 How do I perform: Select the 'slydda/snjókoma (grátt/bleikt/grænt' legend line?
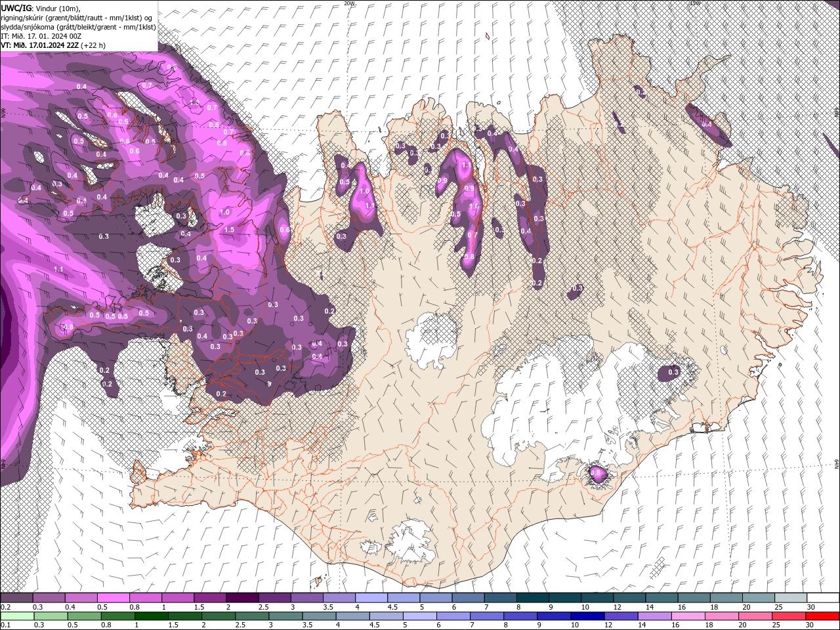point(78,26)
